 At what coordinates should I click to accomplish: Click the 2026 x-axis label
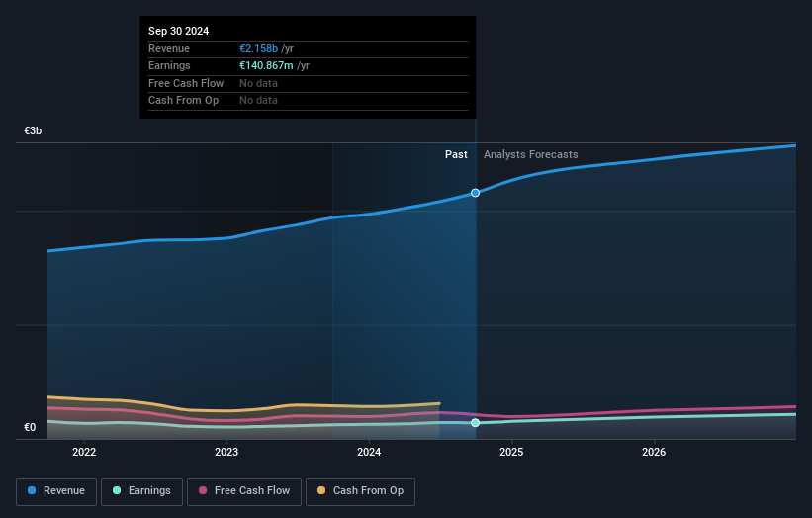[x=654, y=452]
